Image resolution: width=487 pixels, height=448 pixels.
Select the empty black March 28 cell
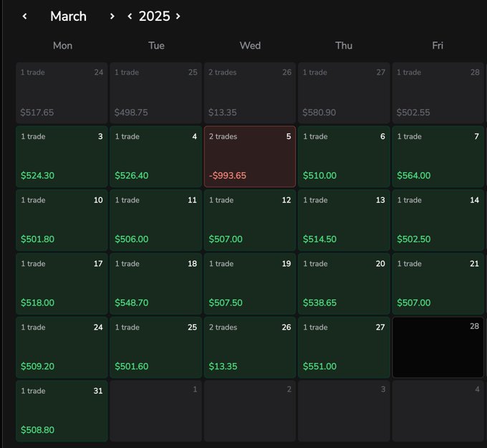tap(438, 348)
